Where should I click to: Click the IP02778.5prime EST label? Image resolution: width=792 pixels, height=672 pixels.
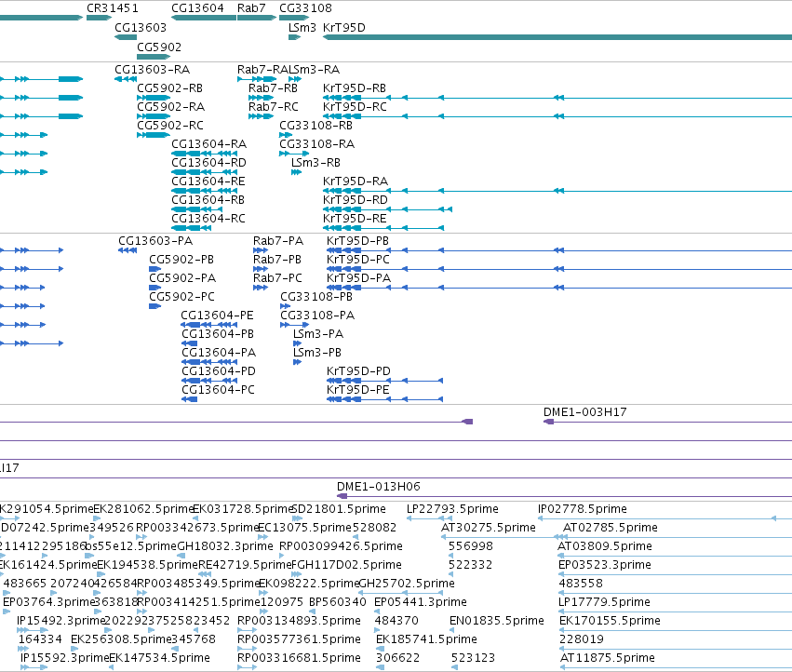(583, 509)
